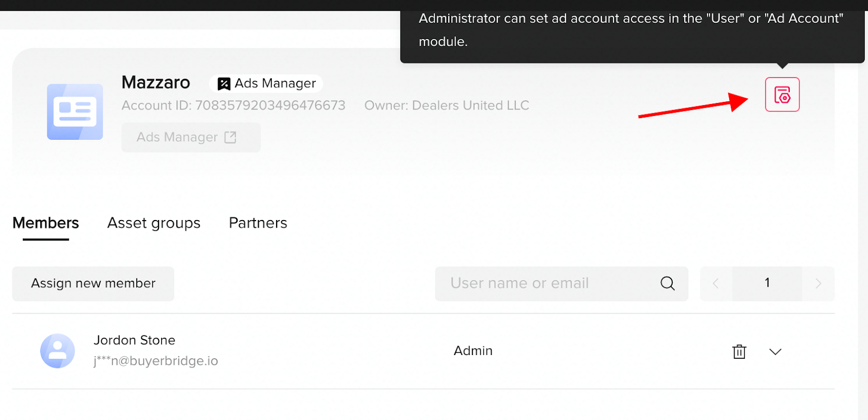
Task: Click the Admin role label
Action: pos(473,351)
